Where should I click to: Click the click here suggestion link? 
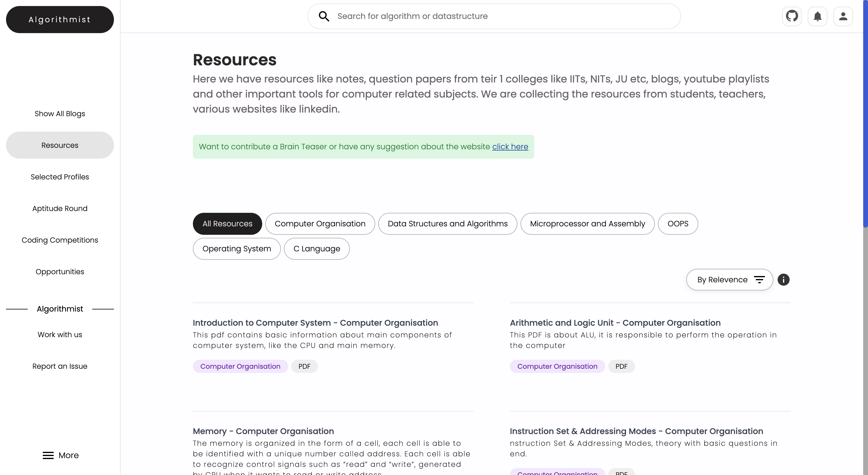coord(510,146)
